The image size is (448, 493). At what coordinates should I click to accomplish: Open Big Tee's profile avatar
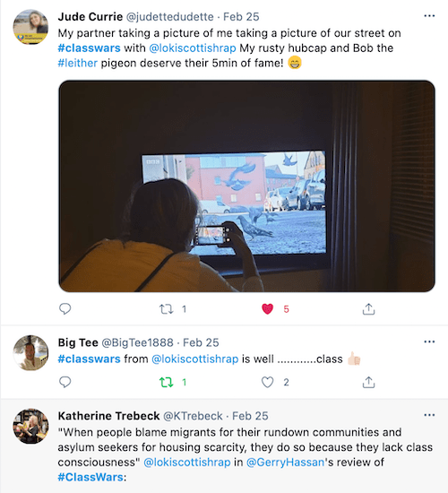pos(30,353)
